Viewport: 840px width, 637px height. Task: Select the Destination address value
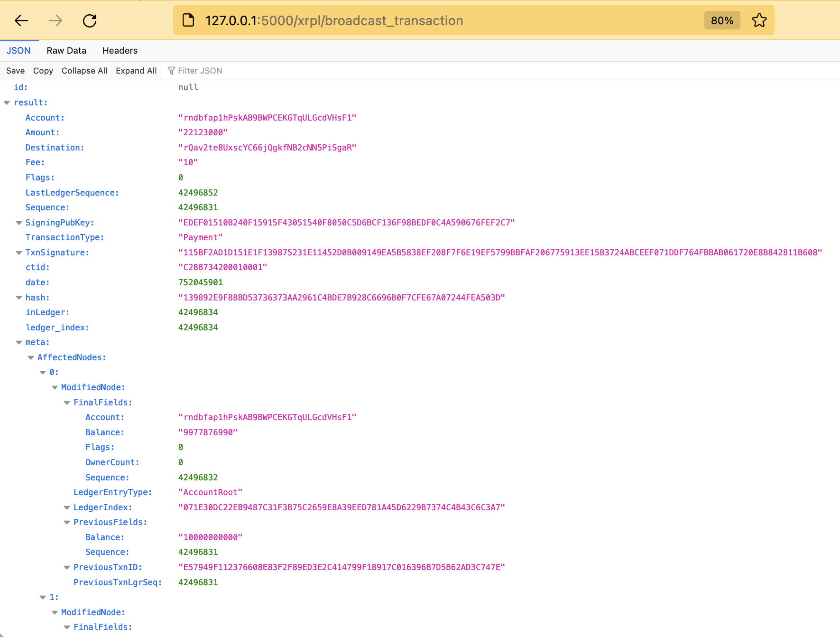268,148
